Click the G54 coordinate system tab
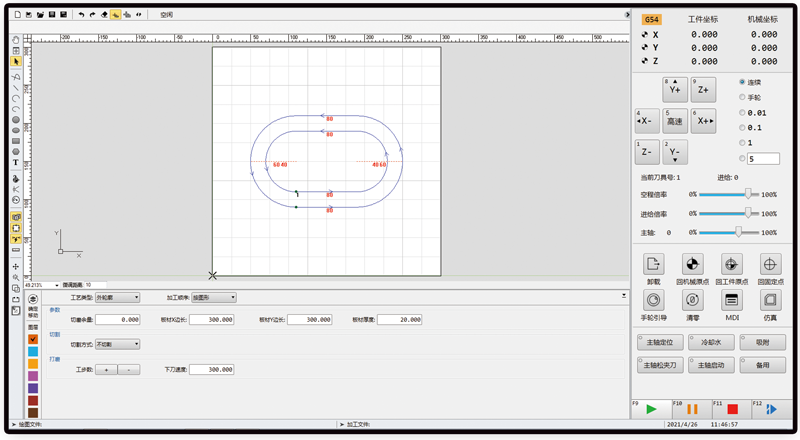The image size is (800, 440). point(651,19)
